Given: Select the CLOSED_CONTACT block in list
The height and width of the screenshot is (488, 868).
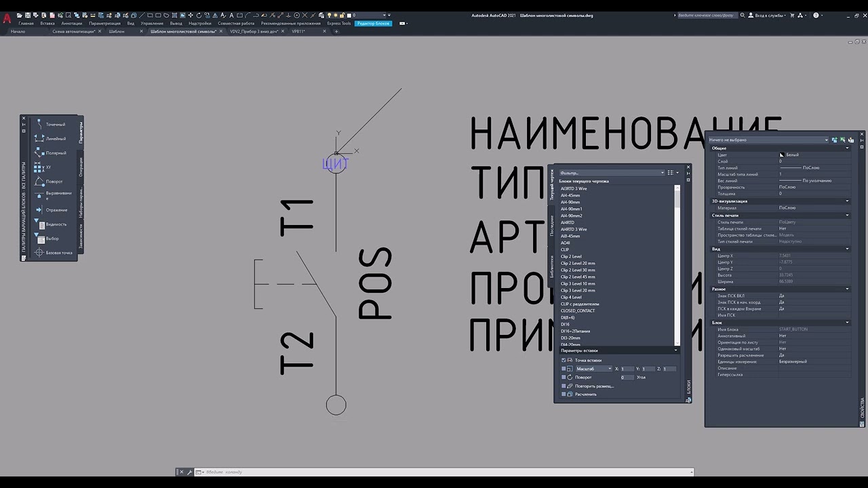Looking at the screenshot, I should click(x=578, y=310).
